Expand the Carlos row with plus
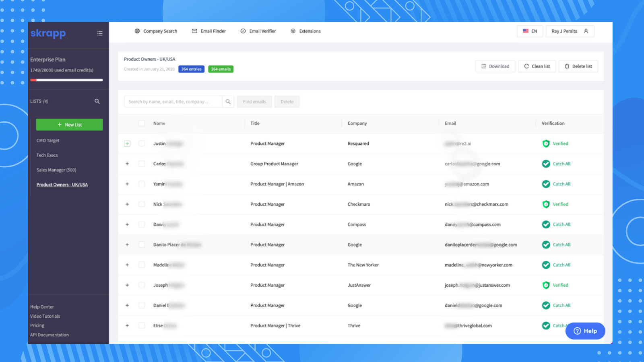The image size is (644, 362). 127,164
